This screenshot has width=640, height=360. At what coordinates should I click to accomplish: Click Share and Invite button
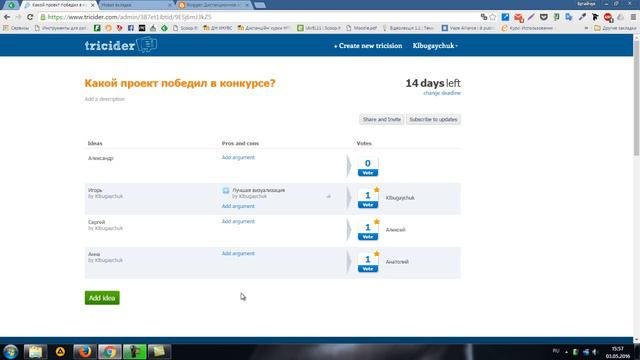pyautogui.click(x=382, y=120)
